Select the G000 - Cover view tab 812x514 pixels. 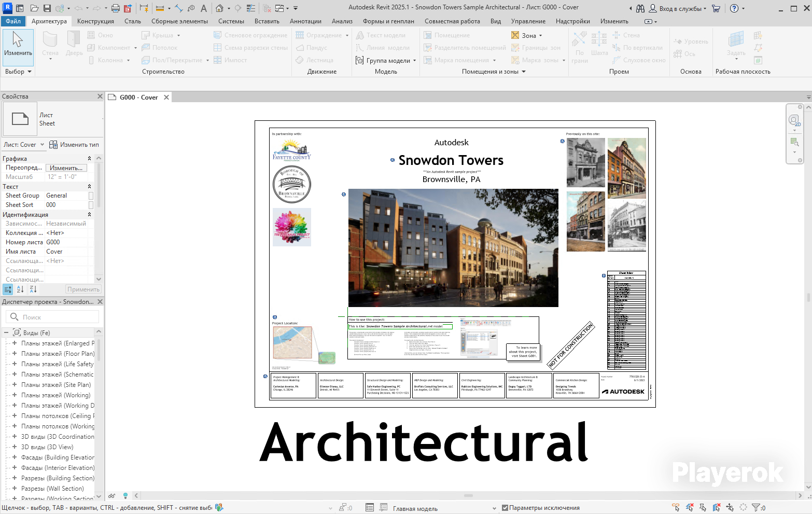(138, 98)
